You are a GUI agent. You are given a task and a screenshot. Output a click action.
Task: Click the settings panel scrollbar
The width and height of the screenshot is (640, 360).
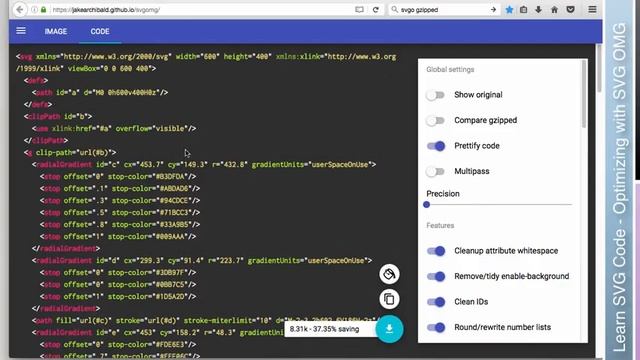click(x=584, y=95)
